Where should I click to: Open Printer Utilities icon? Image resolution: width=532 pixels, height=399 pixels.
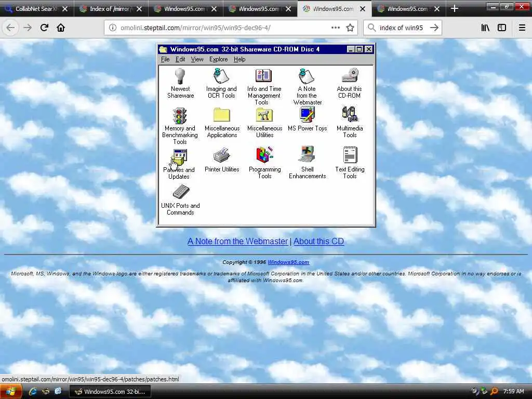tap(222, 155)
